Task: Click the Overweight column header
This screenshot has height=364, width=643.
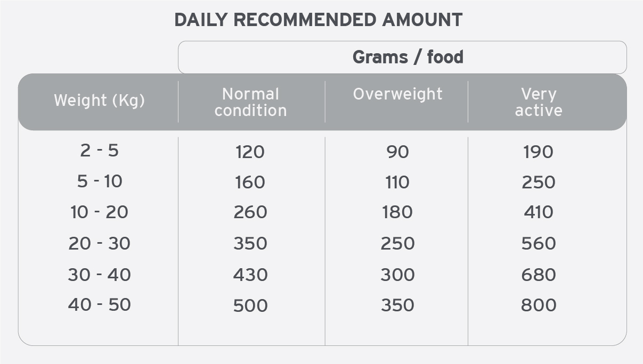Action: (397, 94)
